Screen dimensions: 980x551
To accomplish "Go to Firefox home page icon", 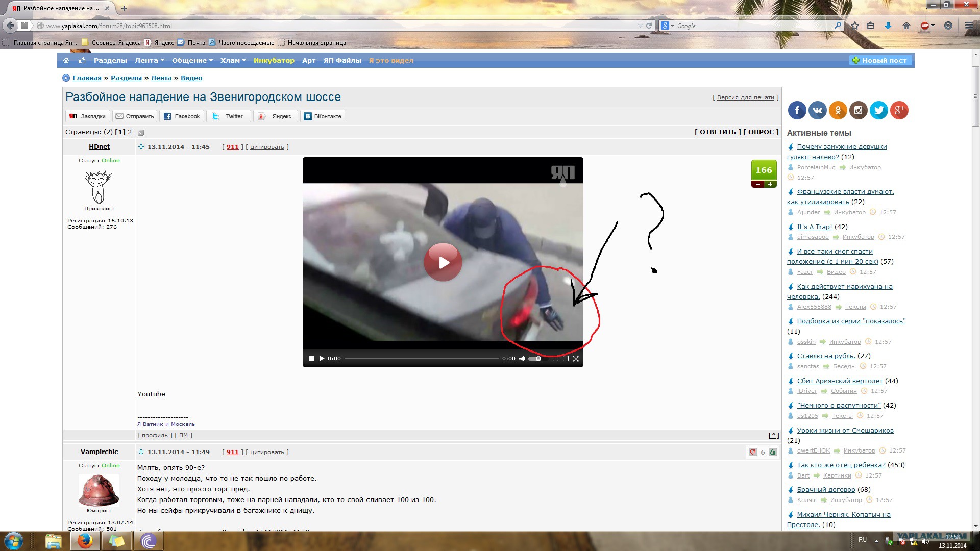I will [x=906, y=26].
